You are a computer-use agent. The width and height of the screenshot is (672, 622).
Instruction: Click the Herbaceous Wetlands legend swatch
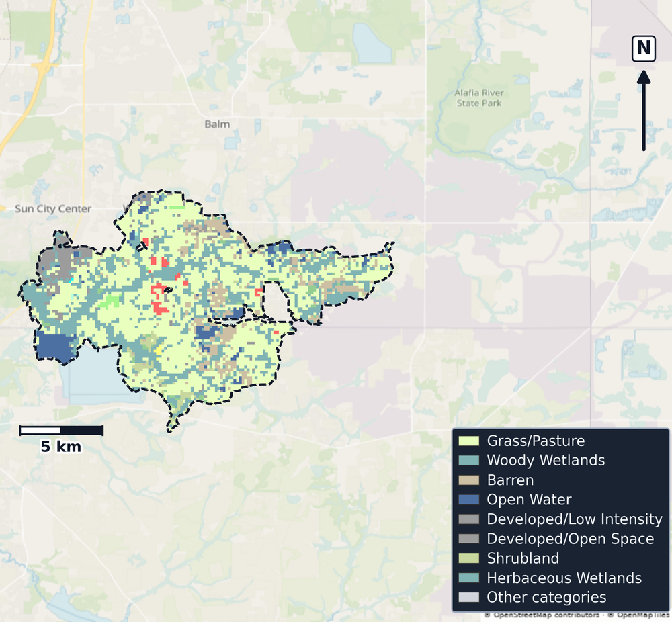468,578
